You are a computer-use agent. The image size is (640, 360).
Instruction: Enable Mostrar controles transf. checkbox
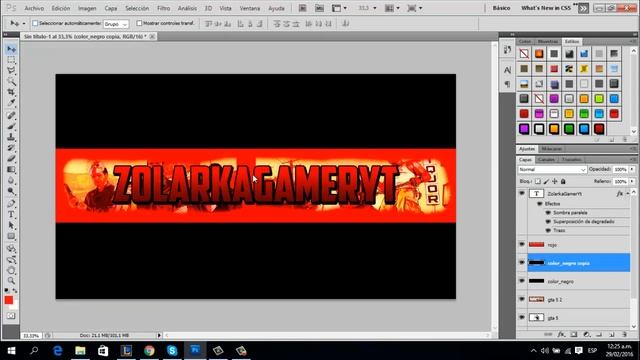[139, 23]
